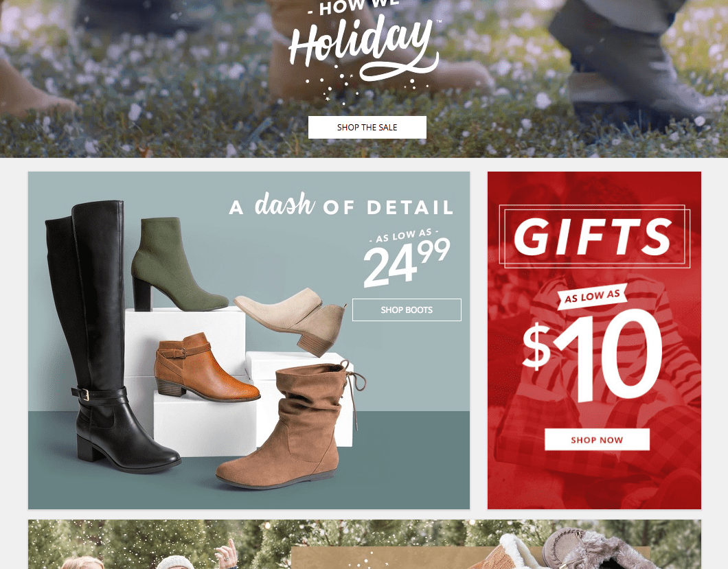Click the GIFTS framed title

[594, 237]
